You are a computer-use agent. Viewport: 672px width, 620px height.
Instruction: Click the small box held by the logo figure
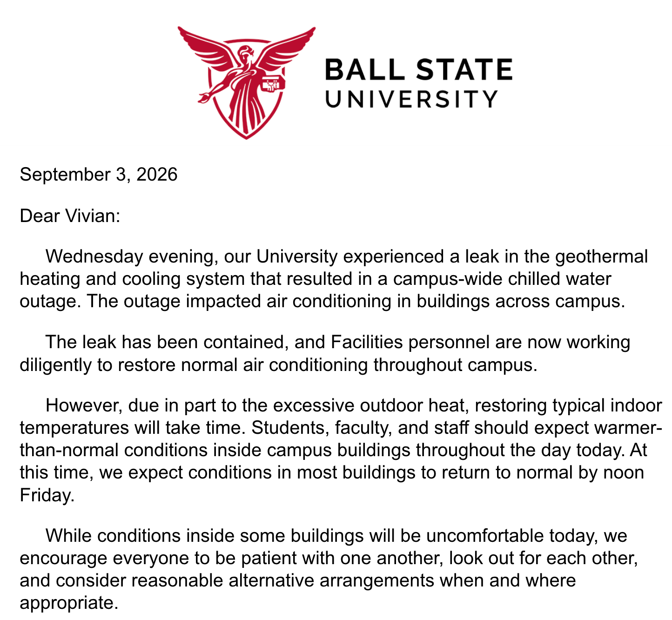(273, 84)
